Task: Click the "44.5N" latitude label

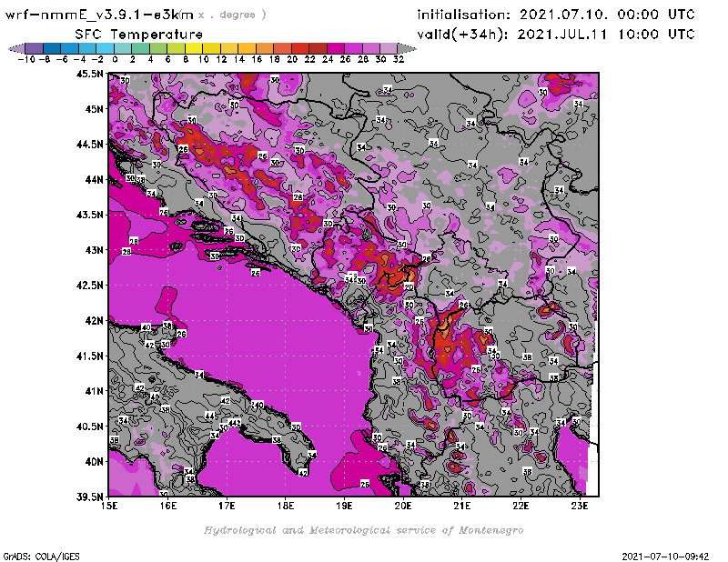Action: [89, 145]
